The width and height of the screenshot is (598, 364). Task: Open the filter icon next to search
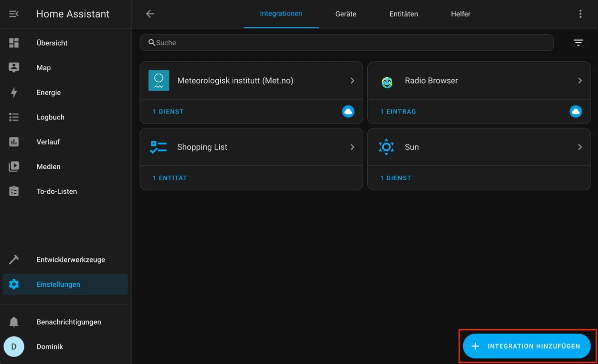click(578, 43)
